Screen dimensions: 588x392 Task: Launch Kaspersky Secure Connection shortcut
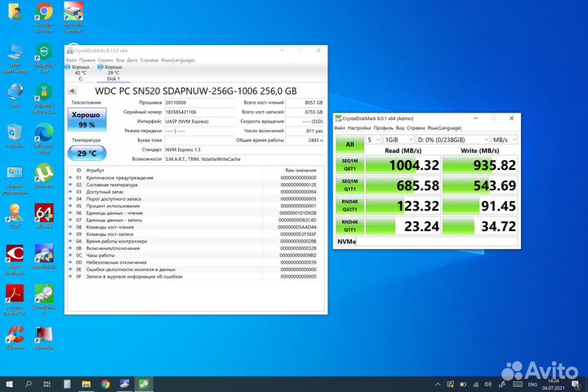44,99
